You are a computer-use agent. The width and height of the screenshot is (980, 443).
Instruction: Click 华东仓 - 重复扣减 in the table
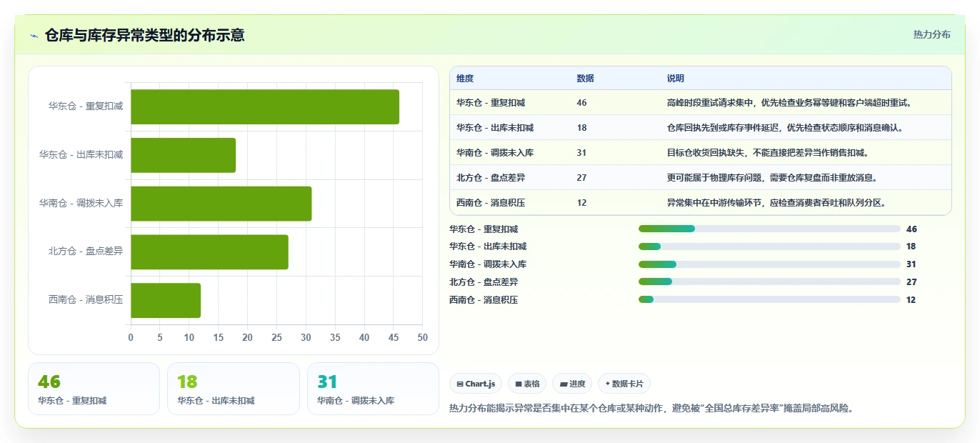click(491, 103)
